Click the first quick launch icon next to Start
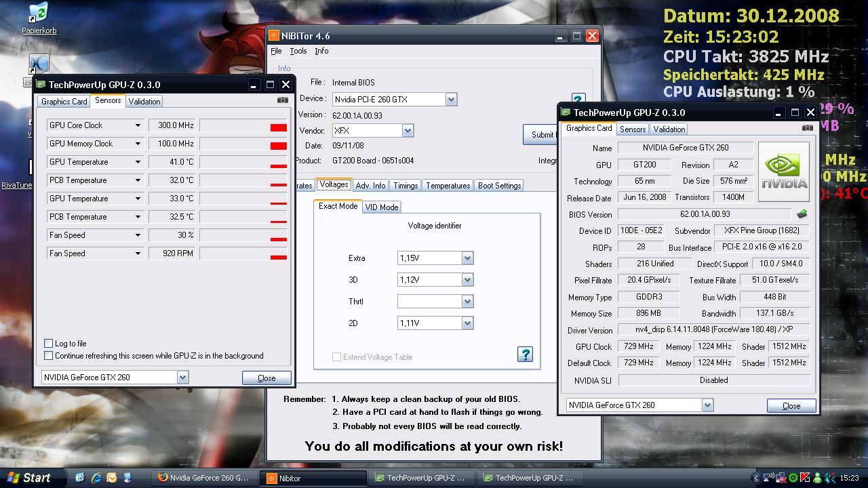Viewport: 868px width, 488px height. (x=80, y=478)
